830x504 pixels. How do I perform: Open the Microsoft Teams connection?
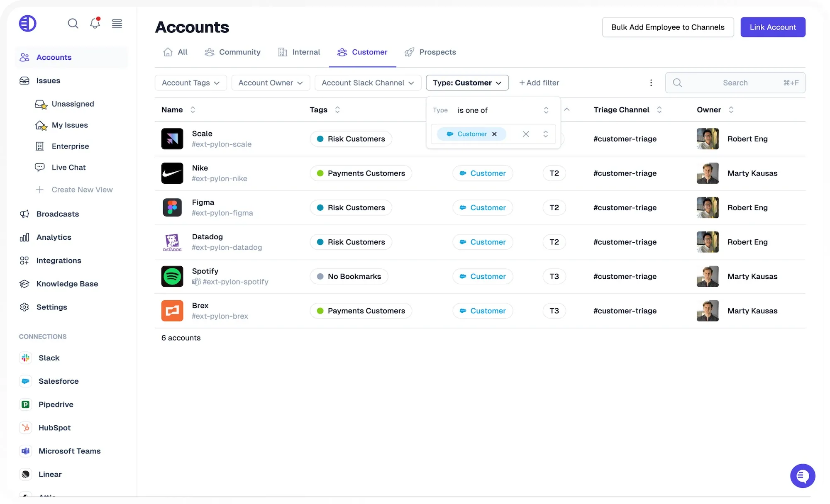[60, 450]
